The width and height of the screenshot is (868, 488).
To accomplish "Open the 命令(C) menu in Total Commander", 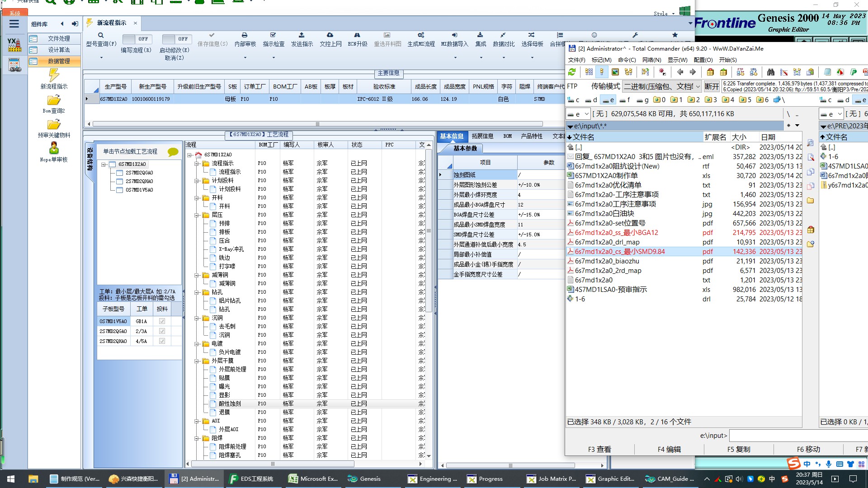I will tap(627, 60).
